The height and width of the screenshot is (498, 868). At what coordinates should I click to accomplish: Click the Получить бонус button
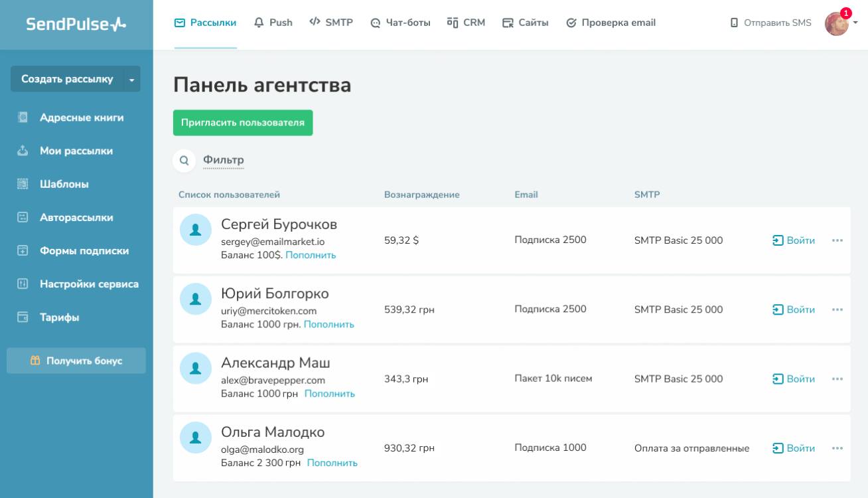coord(76,361)
